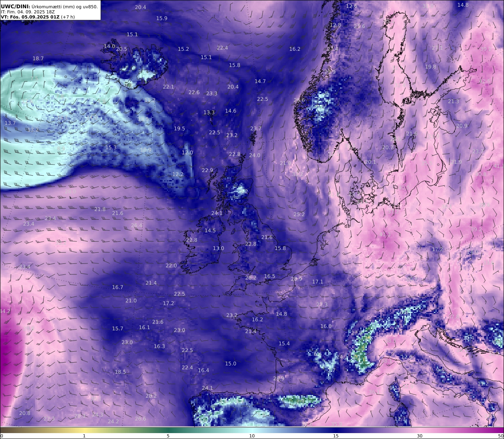Click the 26.2 value over Cornwall
Viewport: 504px width, 439px height.
click(x=251, y=278)
